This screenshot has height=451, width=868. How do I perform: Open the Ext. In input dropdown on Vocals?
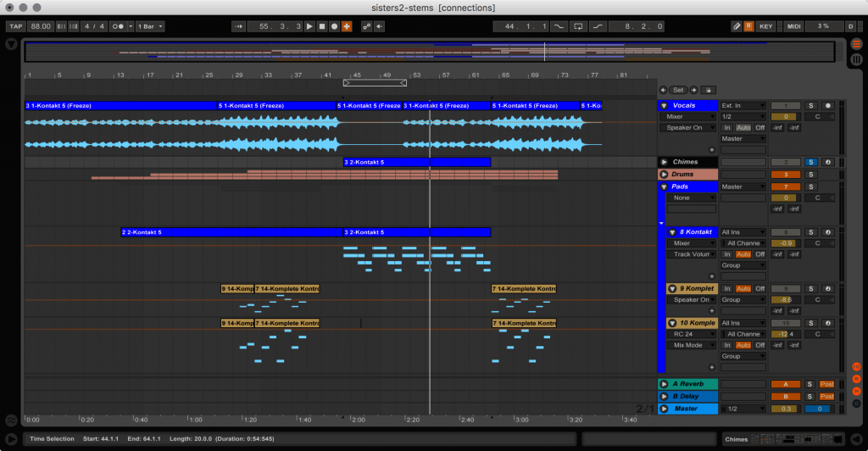743,106
